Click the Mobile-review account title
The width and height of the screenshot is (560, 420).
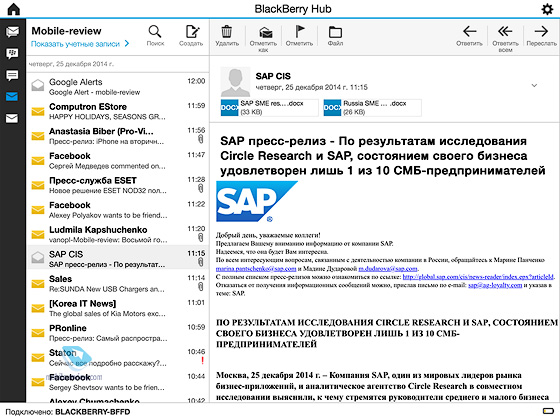click(66, 31)
